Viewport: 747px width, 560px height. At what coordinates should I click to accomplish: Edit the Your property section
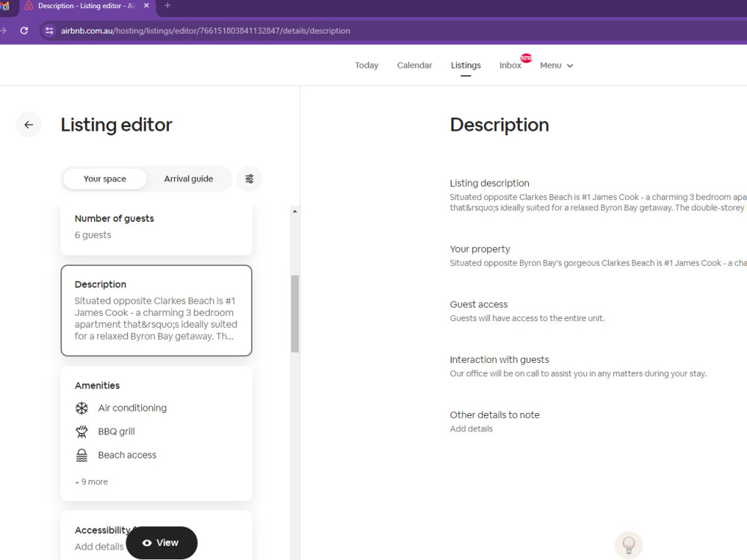(598, 255)
